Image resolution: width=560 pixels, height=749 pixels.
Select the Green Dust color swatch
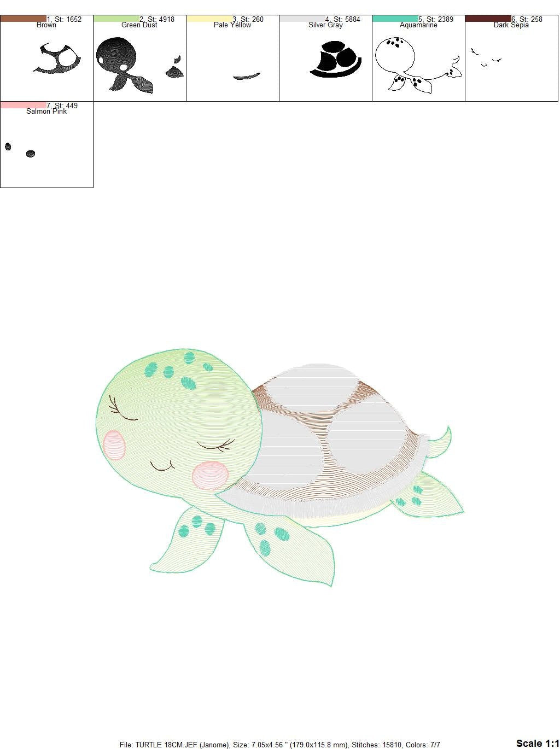(x=115, y=18)
